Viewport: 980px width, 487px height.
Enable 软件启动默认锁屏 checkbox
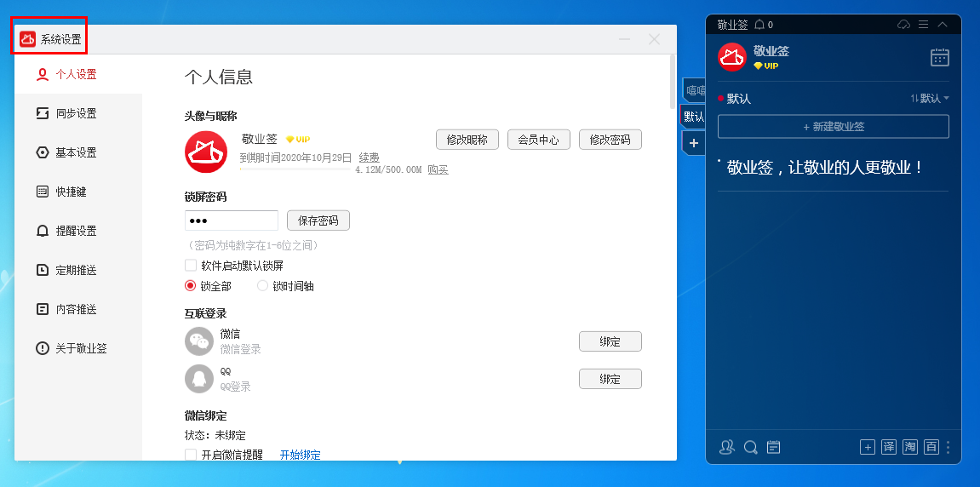coord(191,265)
